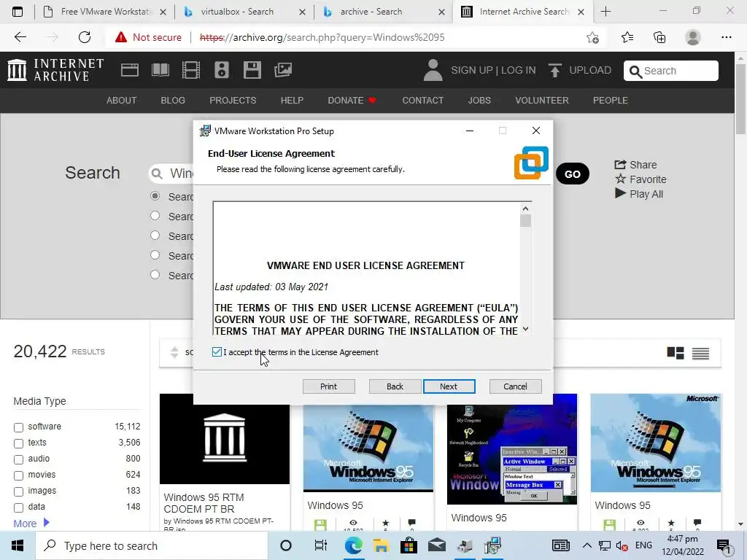This screenshot has height=560, width=747.
Task: Switch to Free VMware Workstation tab
Action: point(105,12)
